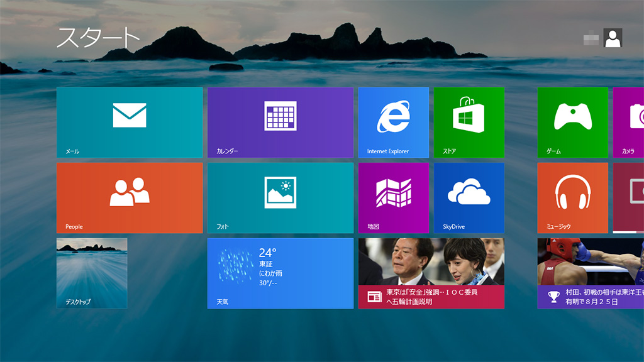This screenshot has height=362, width=644.
Task: Launch the Internet Explorer tile
Action: [394, 123]
